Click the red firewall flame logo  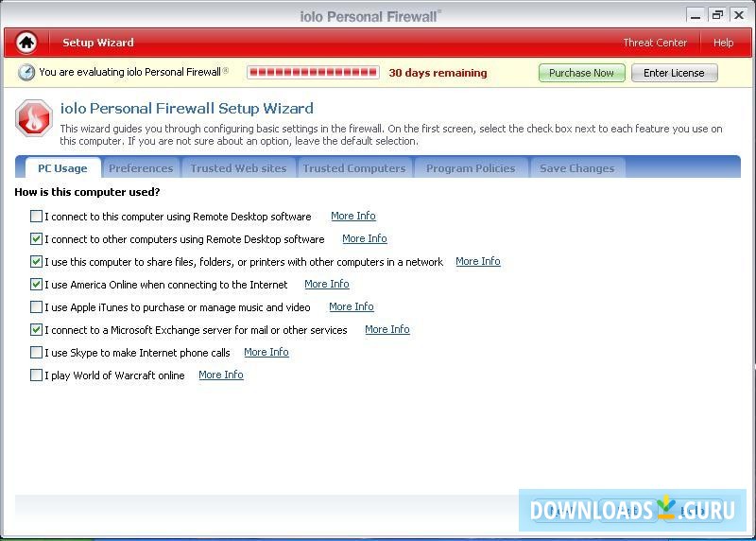34,118
